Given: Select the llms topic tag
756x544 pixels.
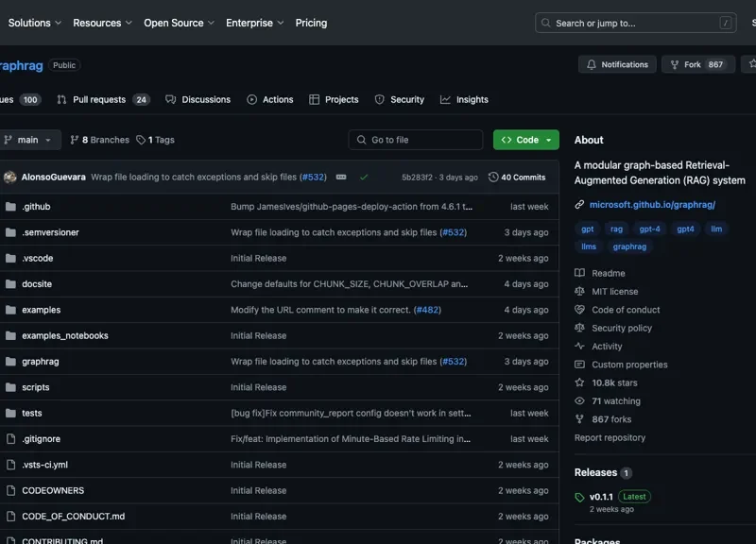Looking at the screenshot, I should [x=588, y=246].
